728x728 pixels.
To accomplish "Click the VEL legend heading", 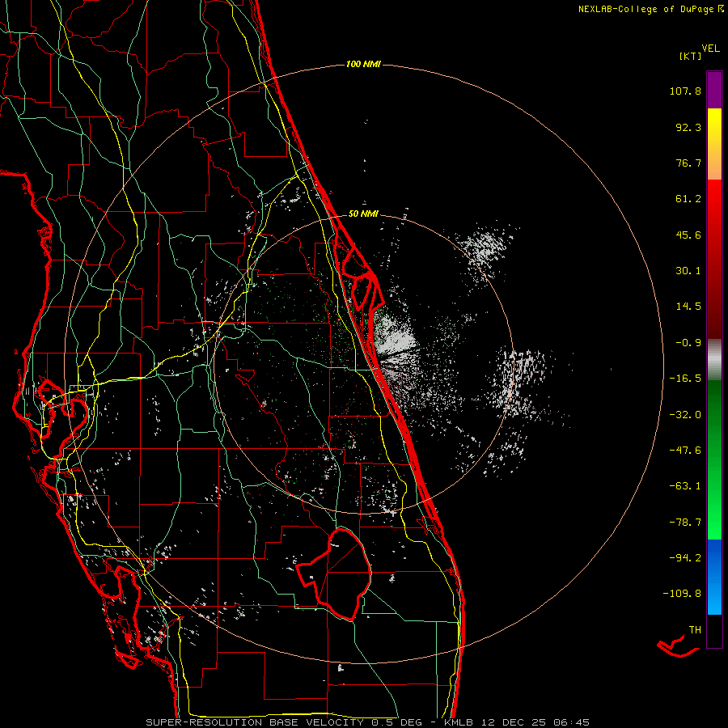I will click(710, 49).
